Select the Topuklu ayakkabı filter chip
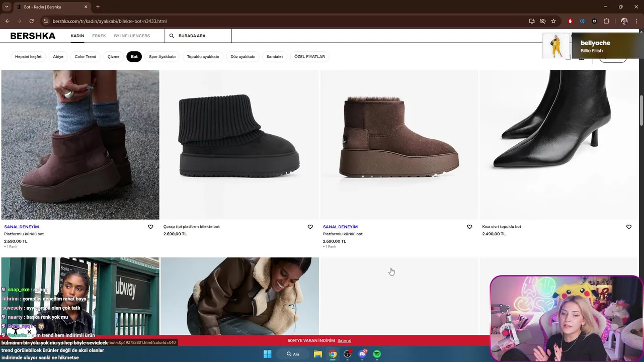This screenshot has width=644, height=362. (x=203, y=57)
